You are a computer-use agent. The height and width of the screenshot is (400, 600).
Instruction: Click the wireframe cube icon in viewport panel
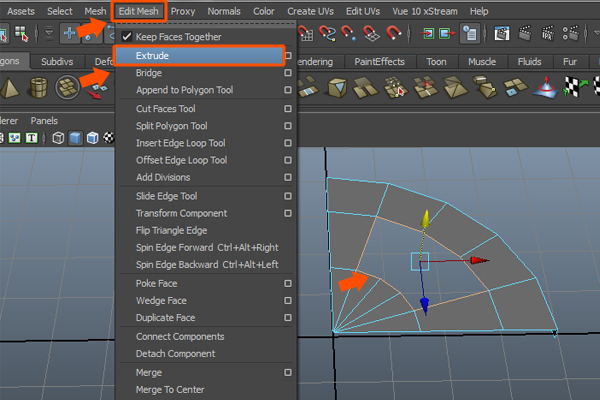[x=59, y=138]
